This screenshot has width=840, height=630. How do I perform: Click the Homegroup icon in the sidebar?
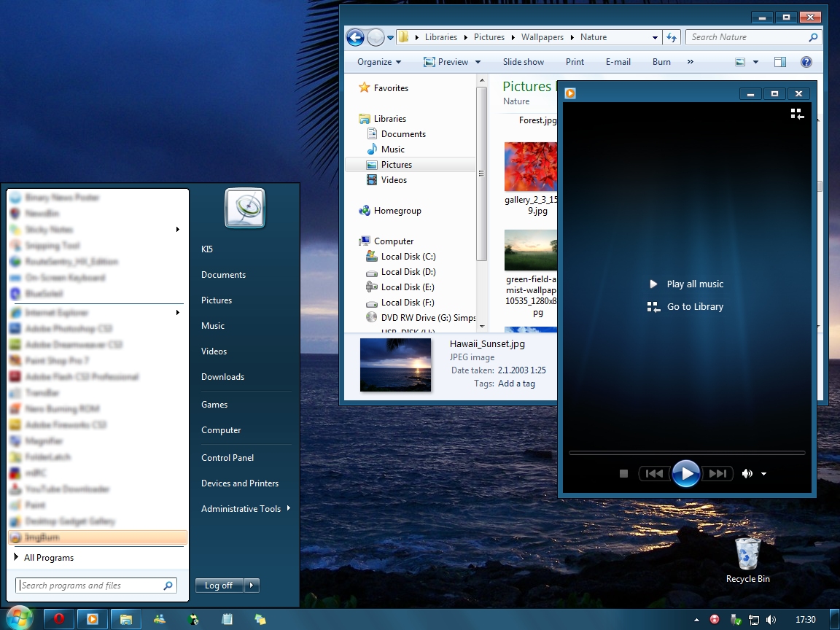[x=364, y=210]
